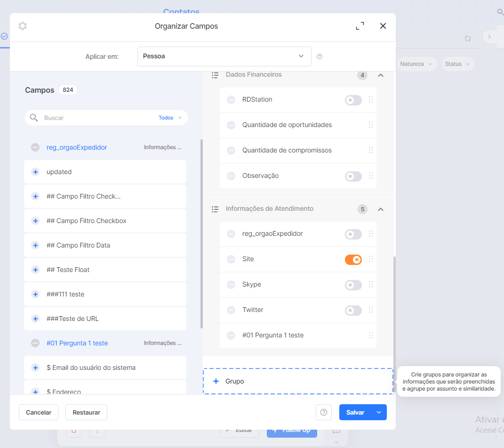504x448 pixels.
Task: Open the Aplicar em Pessoa dropdown
Action: pos(224,56)
